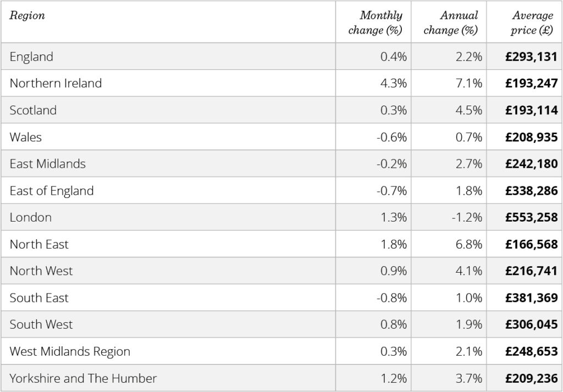Click London's average price £553,258
Image resolution: width=563 pixels, height=392 pixels.
click(531, 218)
